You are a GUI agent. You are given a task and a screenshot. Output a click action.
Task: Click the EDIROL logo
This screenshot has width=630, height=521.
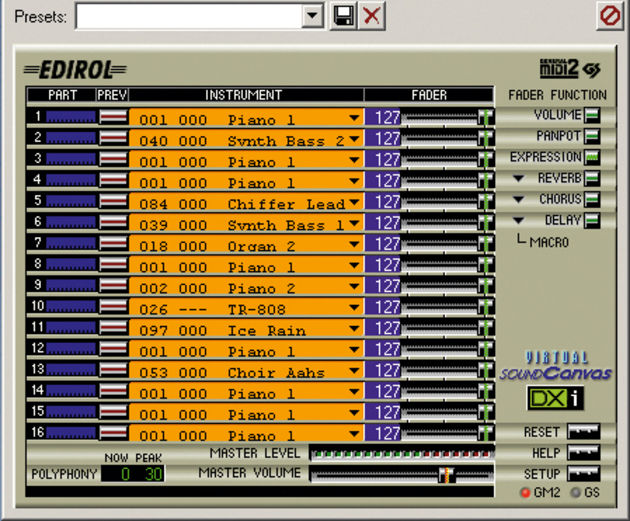pos(75,70)
